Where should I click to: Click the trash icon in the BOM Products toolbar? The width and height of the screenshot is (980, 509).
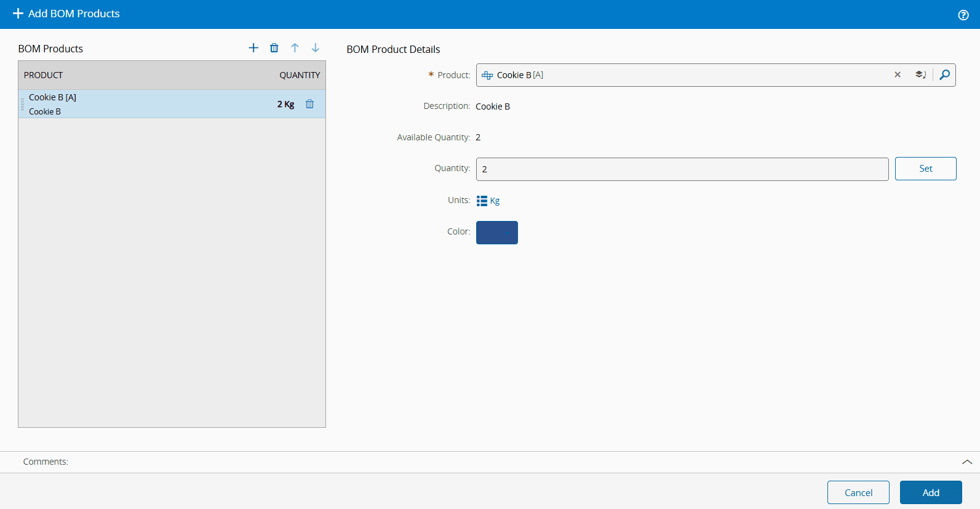coord(274,48)
